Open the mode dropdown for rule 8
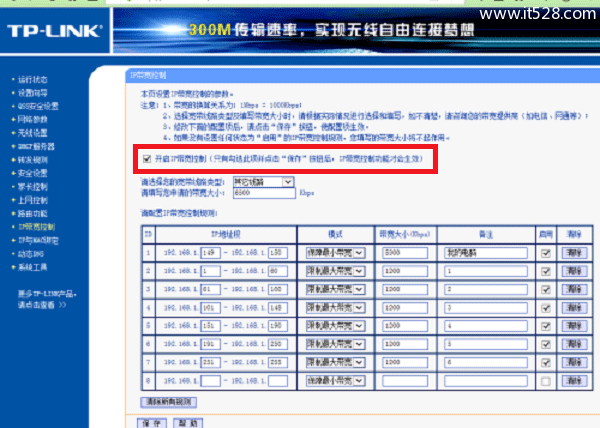The height and width of the screenshot is (428, 600). 335,381
